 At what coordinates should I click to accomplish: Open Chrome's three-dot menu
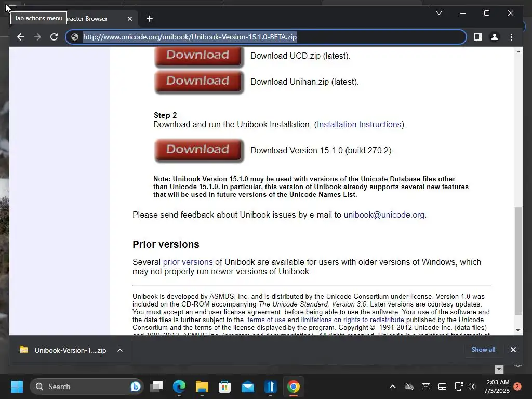click(x=511, y=37)
